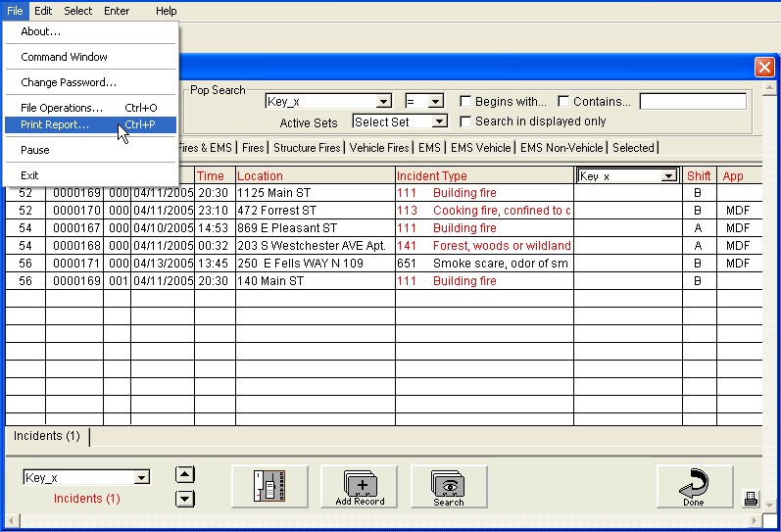Image resolution: width=781 pixels, height=532 pixels.
Task: Open the Key_x field dropdown in Pop Search
Action: (383, 102)
